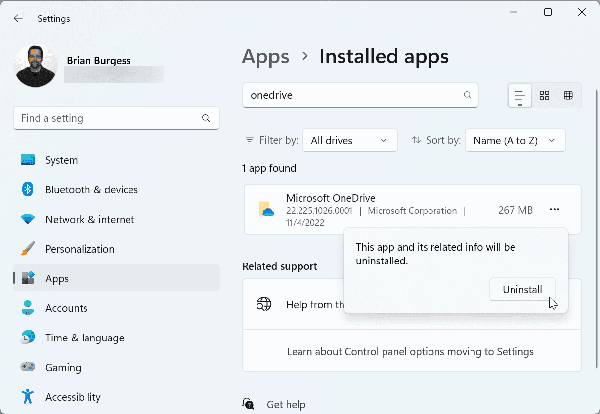The image size is (600, 414).
Task: Open the Name (A to Z) sort dropdown
Action: click(515, 140)
